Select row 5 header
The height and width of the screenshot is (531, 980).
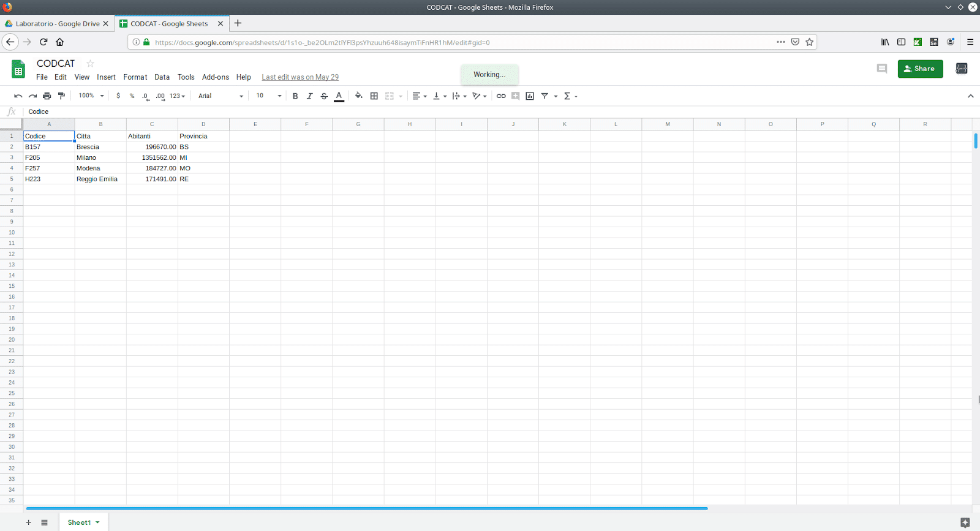pos(12,179)
